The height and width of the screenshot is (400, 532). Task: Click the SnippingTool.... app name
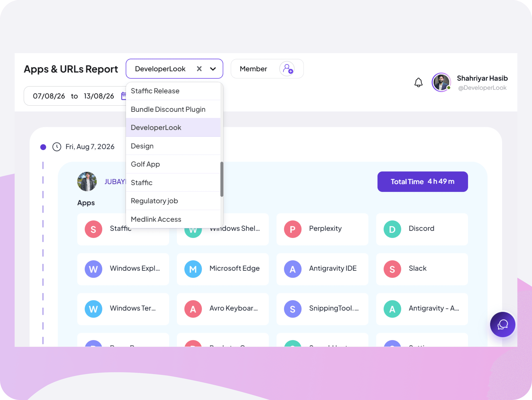[x=334, y=308]
